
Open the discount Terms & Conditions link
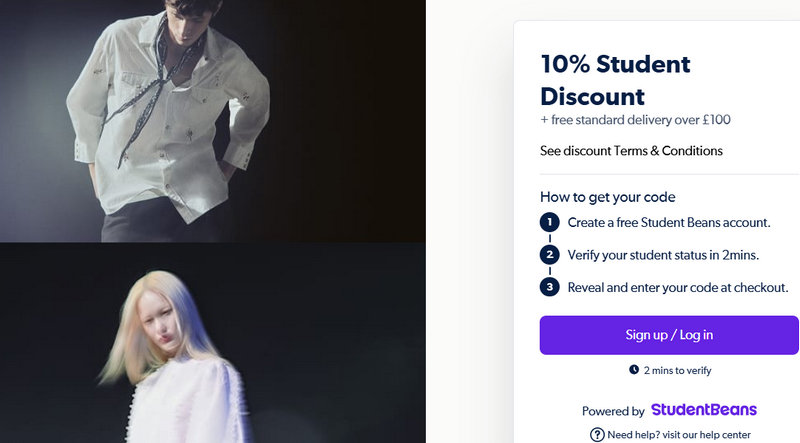(x=631, y=151)
